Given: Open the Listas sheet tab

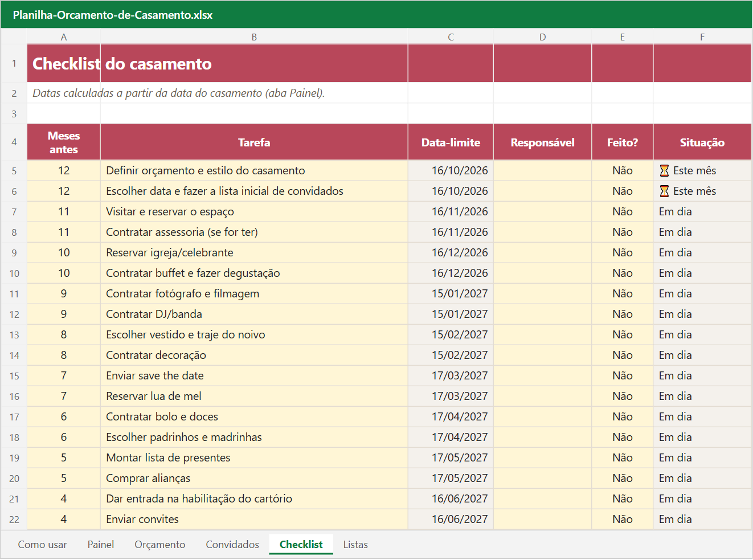Looking at the screenshot, I should click(355, 545).
